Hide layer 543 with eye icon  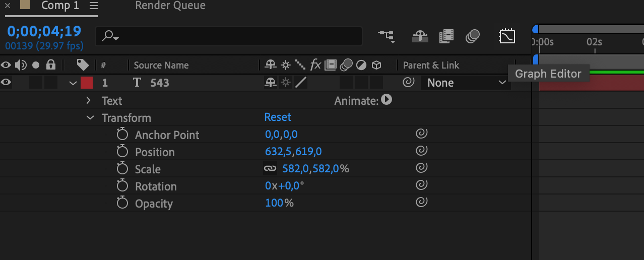[x=6, y=83]
